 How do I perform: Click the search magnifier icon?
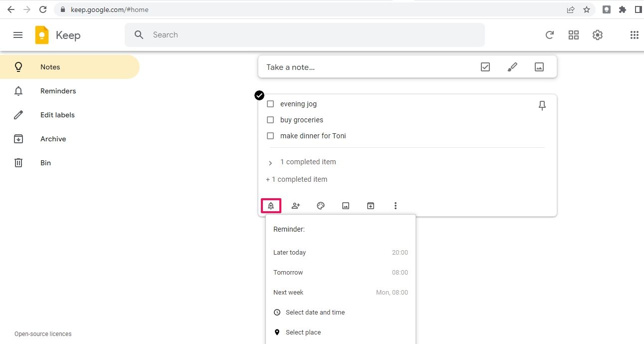pos(139,35)
